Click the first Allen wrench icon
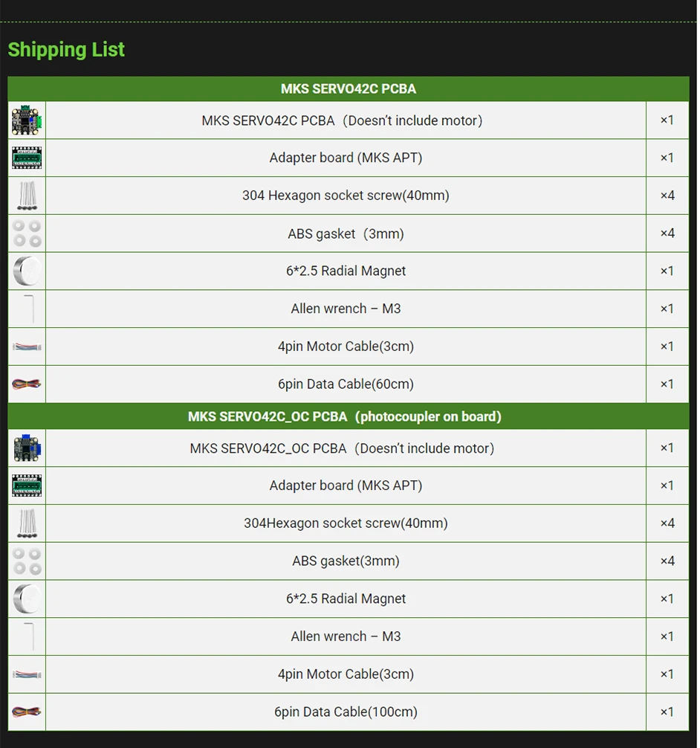Viewport: 700px width, 748px height. tap(30, 308)
